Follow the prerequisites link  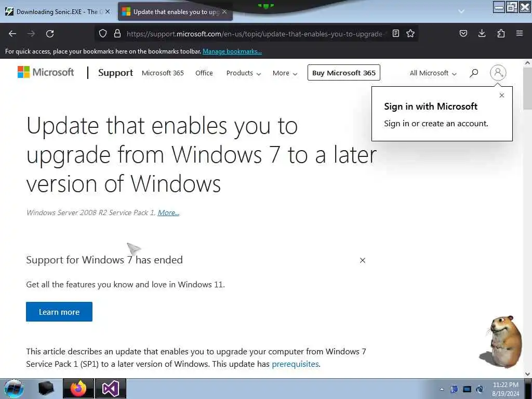(295, 364)
